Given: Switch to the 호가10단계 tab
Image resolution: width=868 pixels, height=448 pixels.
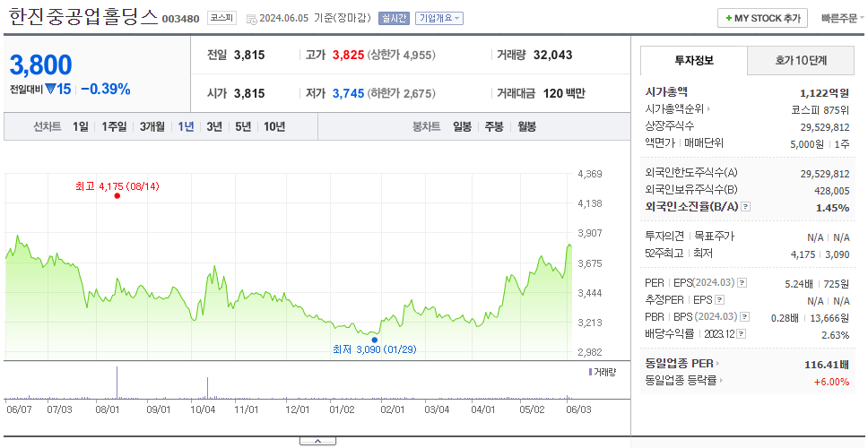Looking at the screenshot, I should [x=801, y=60].
